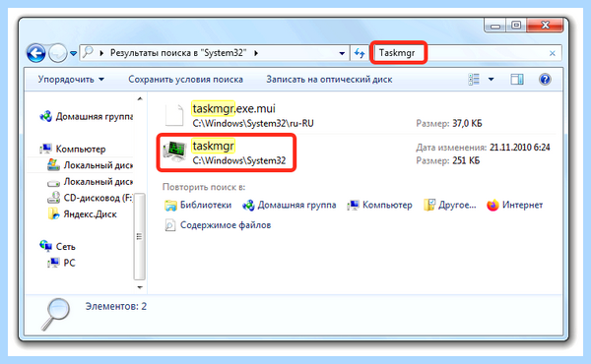Click the navigation pane scroll down arrow
591x364 pixels.
(x=140, y=287)
